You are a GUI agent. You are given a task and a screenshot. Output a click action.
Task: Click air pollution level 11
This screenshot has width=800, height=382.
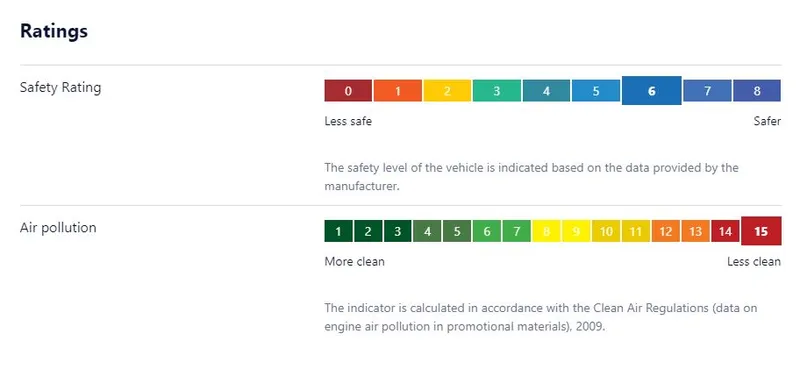[x=635, y=231]
